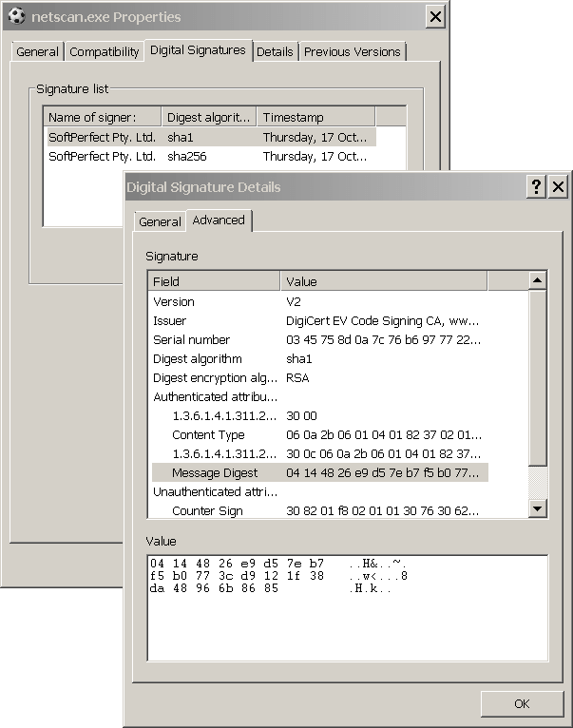Click the OK button
This screenshot has height=728, width=573.
(522, 704)
